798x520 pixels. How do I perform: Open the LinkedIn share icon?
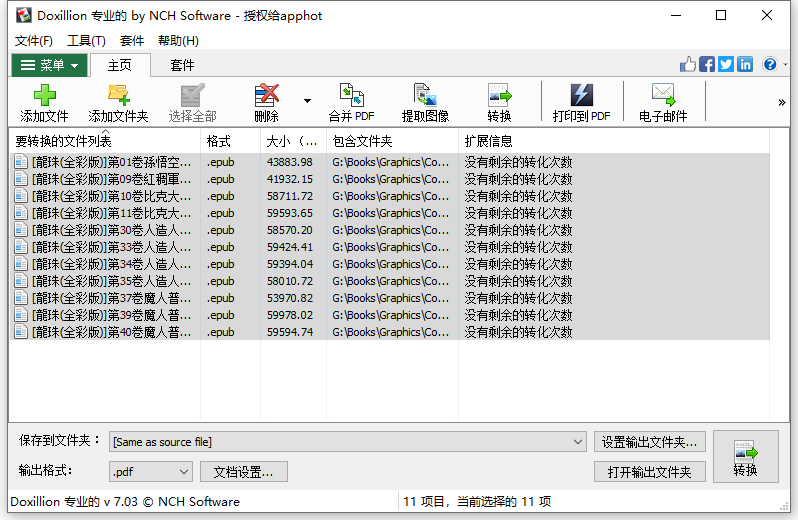745,64
